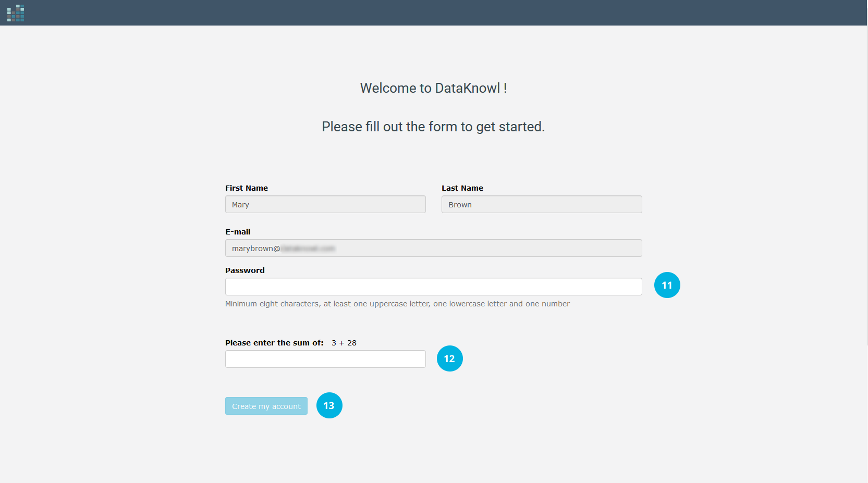The width and height of the screenshot is (868, 483).
Task: Click the password requirements hint text
Action: click(397, 304)
